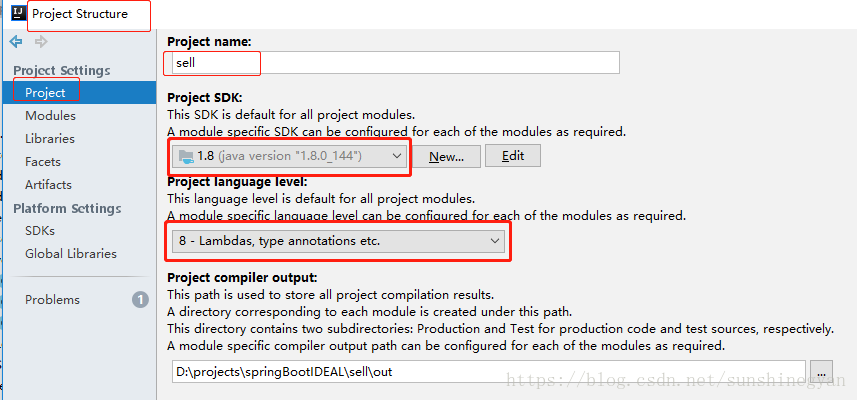Open the Modules settings section
The image size is (857, 400).
50,116
